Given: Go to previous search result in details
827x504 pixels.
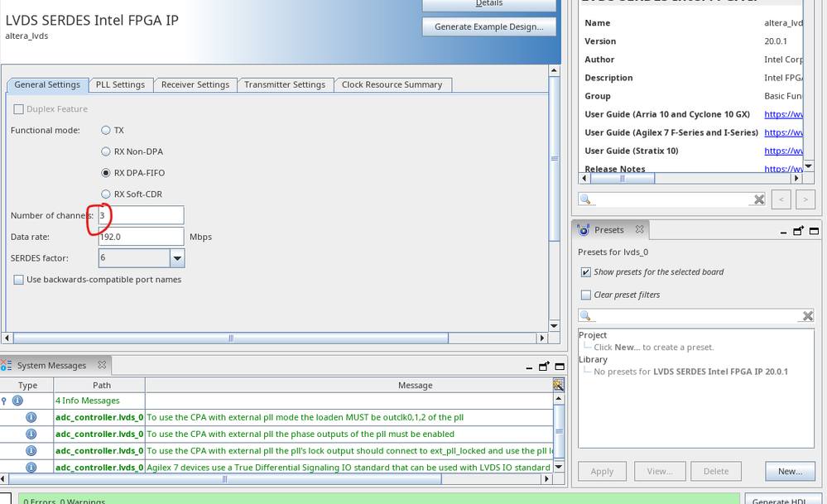Looking at the screenshot, I should [x=781, y=199].
